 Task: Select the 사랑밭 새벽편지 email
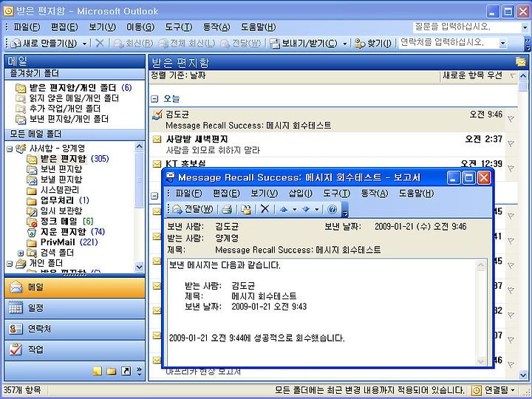[327, 145]
